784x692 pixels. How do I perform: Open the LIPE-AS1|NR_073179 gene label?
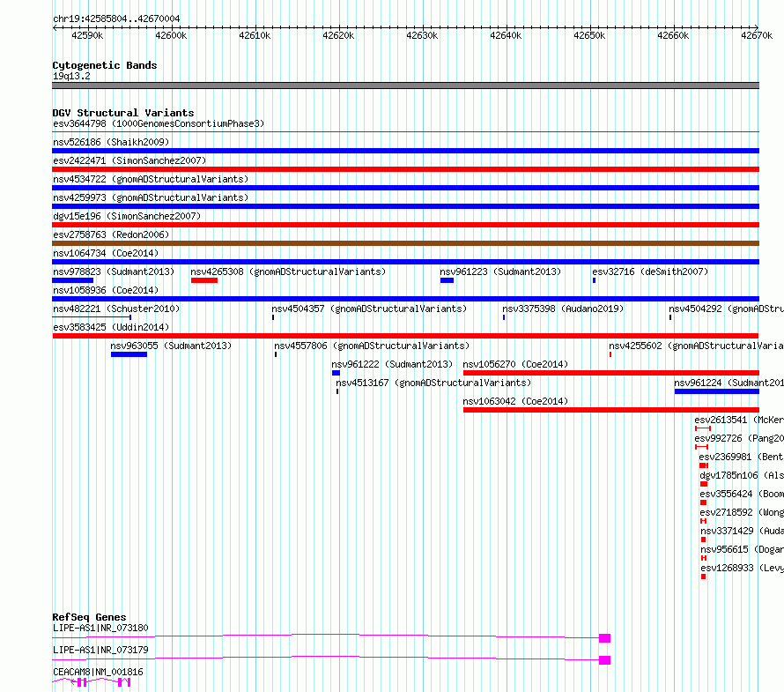pos(100,650)
